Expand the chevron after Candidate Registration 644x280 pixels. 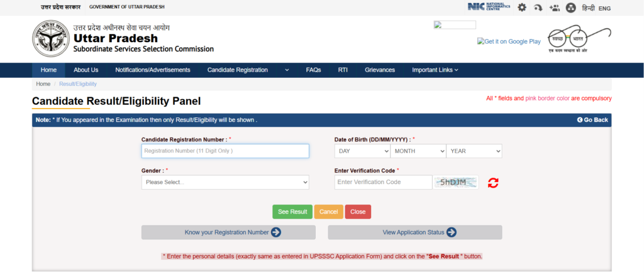(287, 70)
